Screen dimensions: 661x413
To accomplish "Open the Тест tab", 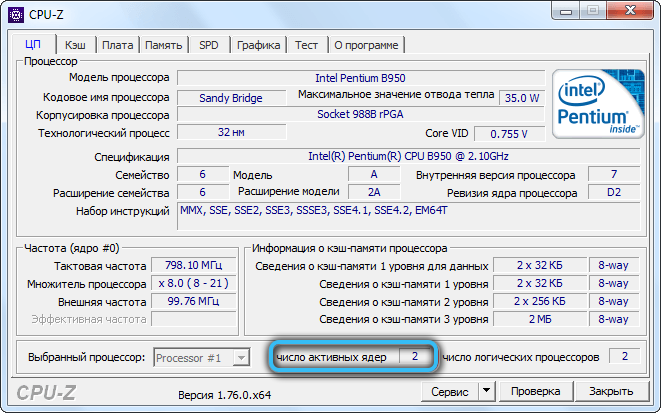I will coord(306,45).
